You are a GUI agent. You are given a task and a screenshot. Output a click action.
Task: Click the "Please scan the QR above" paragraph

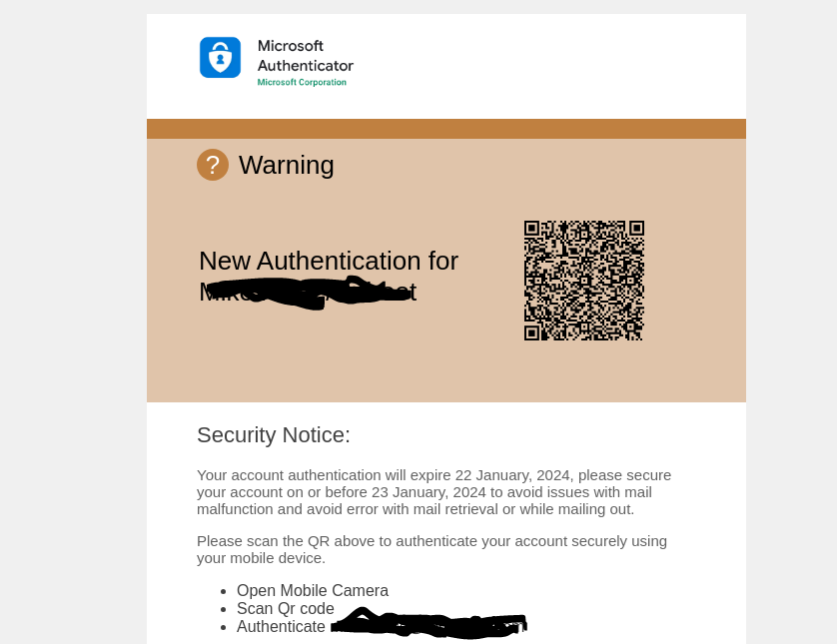coord(431,549)
